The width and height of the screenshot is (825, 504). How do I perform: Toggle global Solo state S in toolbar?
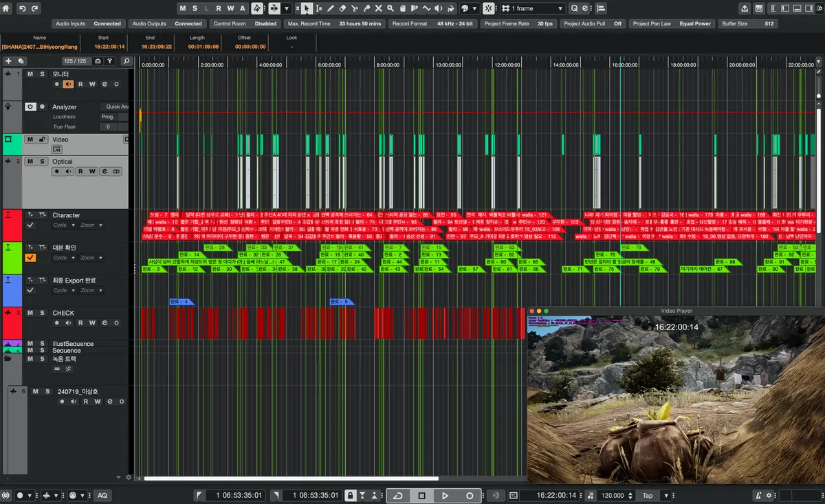pyautogui.click(x=195, y=8)
